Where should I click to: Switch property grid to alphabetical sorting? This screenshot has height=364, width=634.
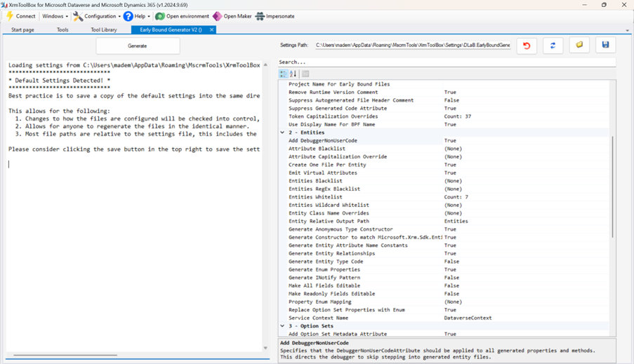(293, 74)
